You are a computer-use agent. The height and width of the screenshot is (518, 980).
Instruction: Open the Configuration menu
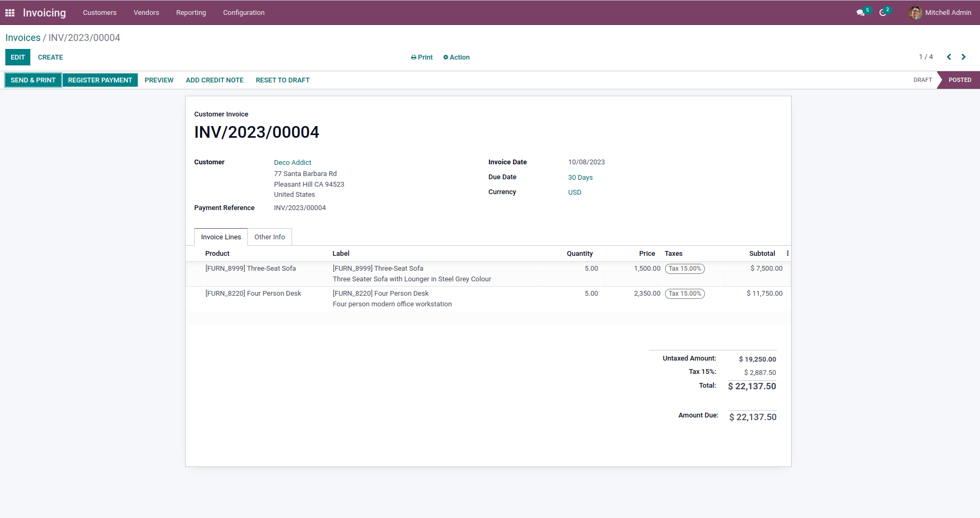pos(244,13)
